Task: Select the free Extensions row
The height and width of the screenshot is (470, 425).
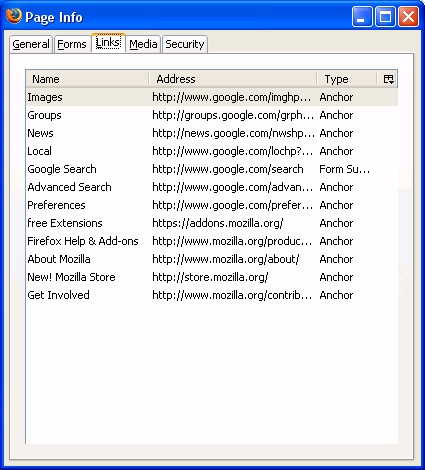Action: (x=212, y=223)
